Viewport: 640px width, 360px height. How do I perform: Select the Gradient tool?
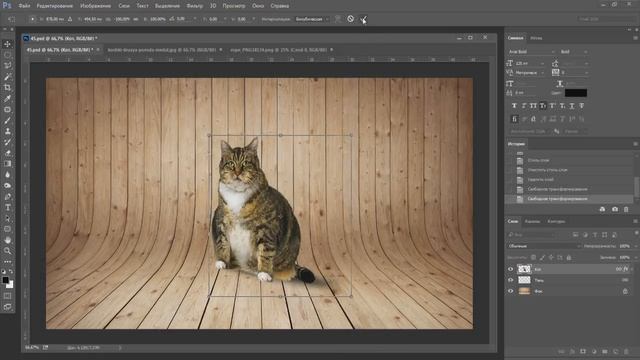(7, 164)
